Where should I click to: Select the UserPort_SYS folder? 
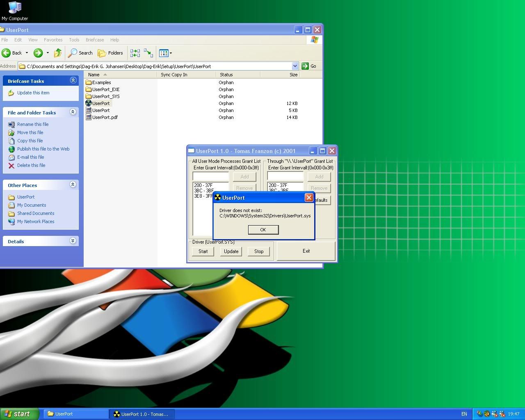tap(103, 96)
